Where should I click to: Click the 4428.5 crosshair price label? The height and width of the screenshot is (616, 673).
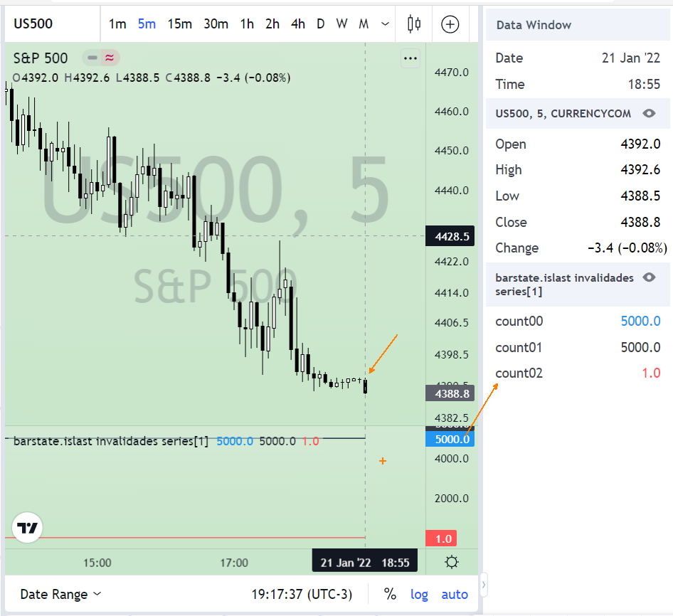pos(450,236)
